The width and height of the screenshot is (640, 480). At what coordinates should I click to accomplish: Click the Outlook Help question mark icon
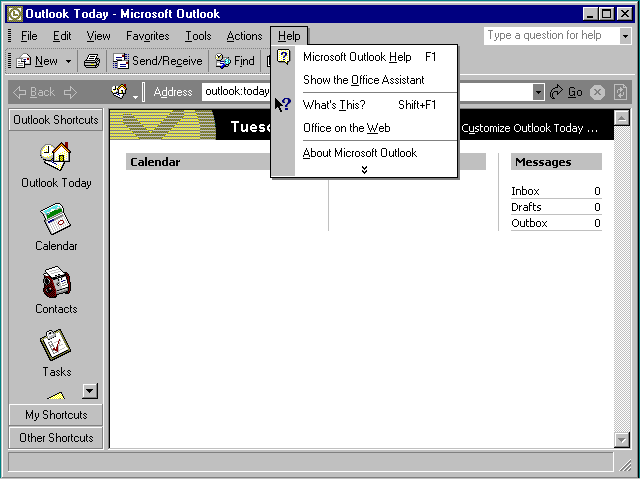pyautogui.click(x=284, y=56)
